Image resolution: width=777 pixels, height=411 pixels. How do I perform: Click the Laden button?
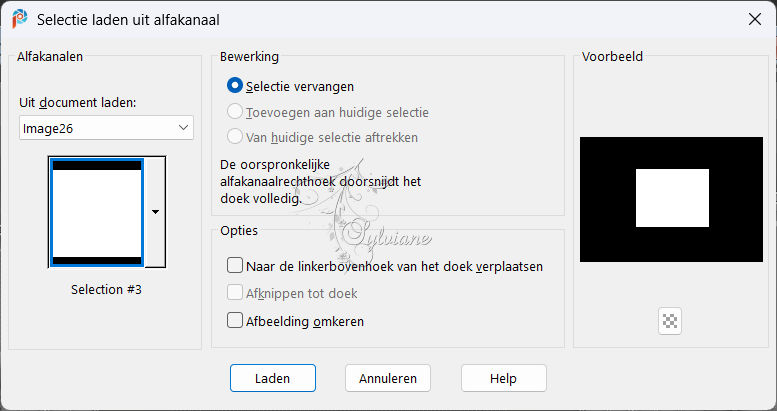[273, 378]
